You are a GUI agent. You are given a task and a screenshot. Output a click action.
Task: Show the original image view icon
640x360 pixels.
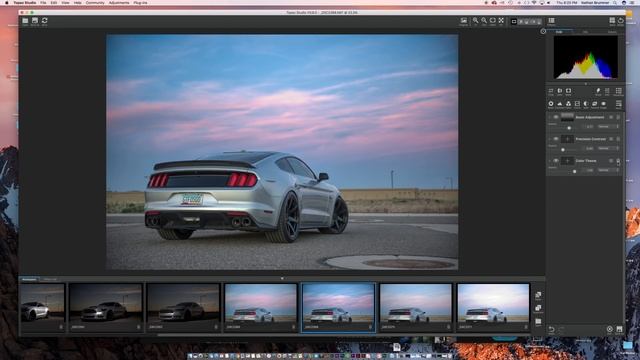pos(464,21)
